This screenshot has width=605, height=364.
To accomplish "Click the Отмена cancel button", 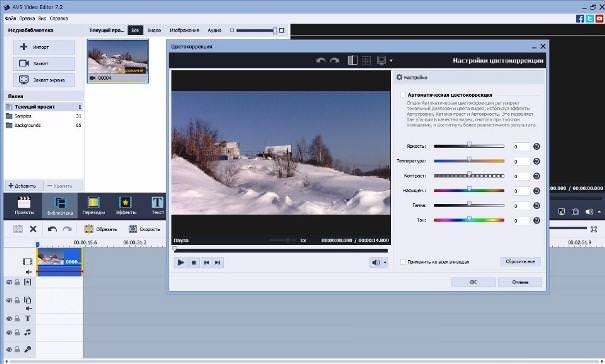I will [520, 282].
